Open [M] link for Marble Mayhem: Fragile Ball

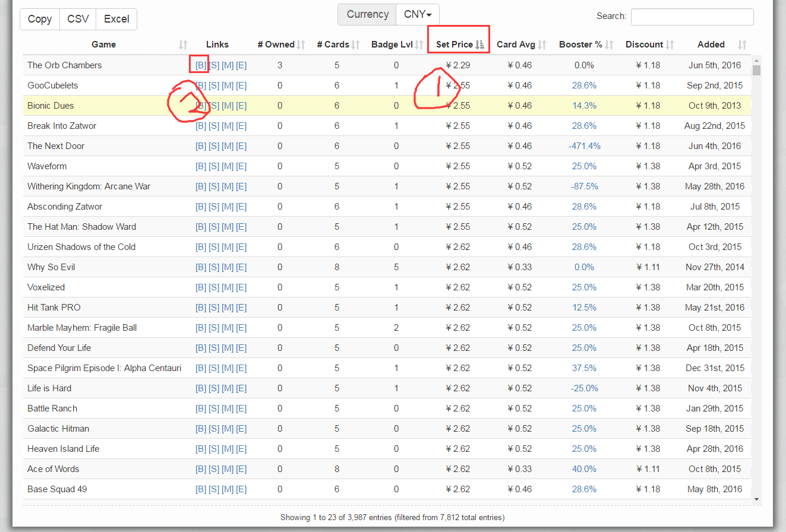tap(228, 328)
